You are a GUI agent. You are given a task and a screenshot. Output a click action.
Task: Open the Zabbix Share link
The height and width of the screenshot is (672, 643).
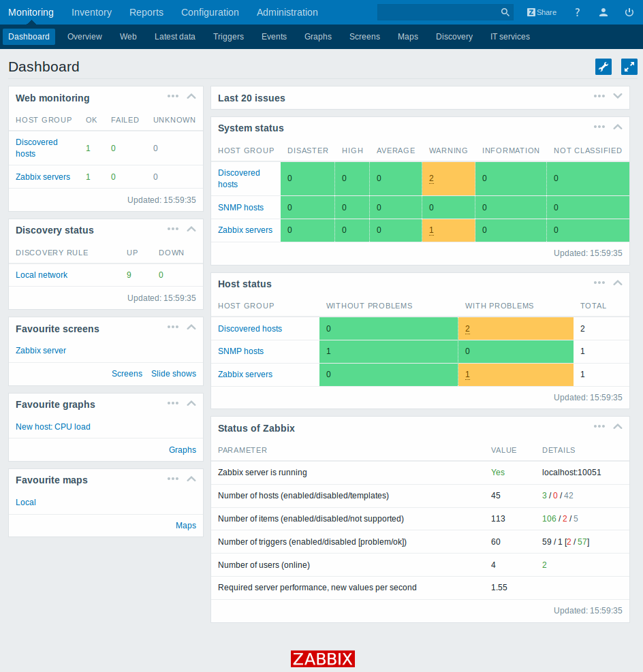click(542, 12)
